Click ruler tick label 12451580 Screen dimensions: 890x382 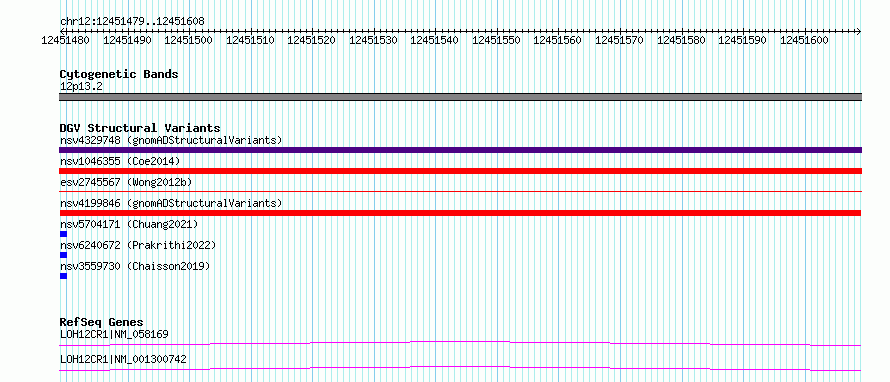(x=681, y=40)
